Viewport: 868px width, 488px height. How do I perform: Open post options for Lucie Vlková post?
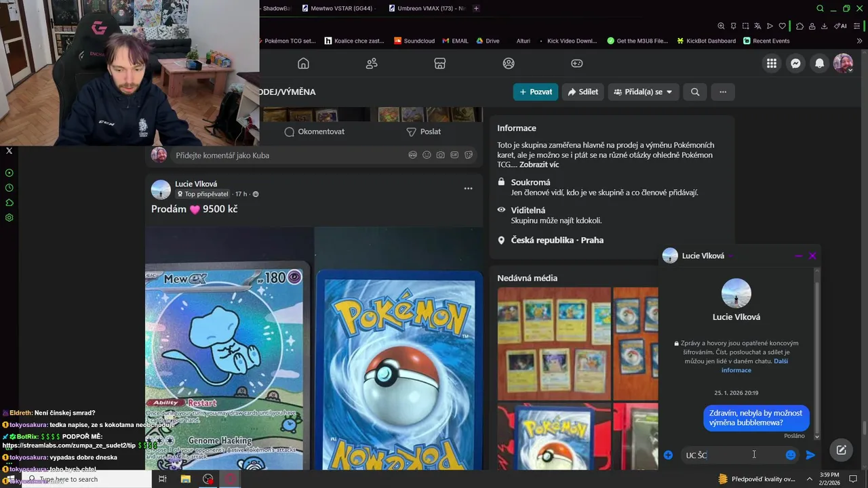(x=468, y=188)
